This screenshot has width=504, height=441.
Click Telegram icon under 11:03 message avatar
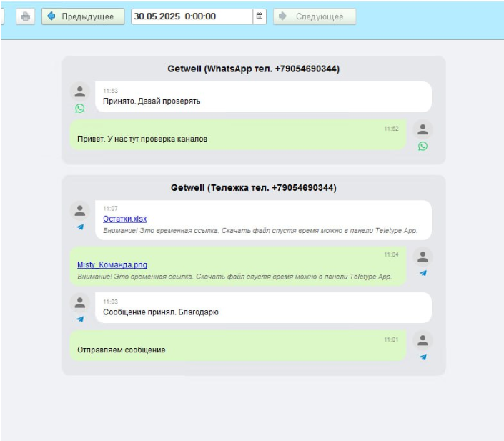[80, 319]
